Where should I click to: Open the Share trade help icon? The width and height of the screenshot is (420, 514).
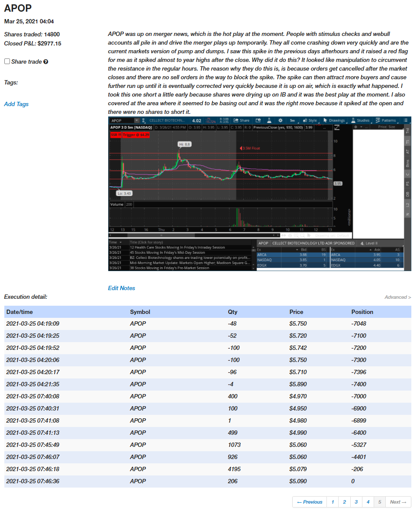(x=45, y=61)
